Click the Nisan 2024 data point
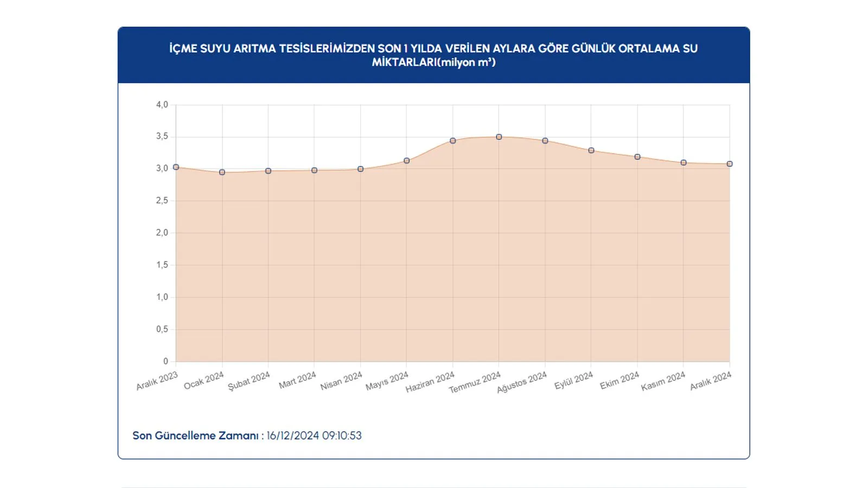Viewport: 868px width, 488px height. [360, 169]
